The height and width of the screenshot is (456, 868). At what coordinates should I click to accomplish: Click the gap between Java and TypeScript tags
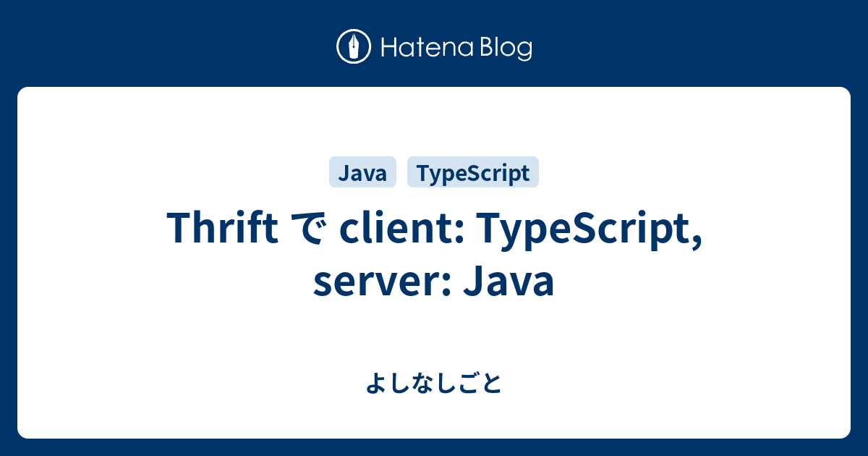point(401,173)
